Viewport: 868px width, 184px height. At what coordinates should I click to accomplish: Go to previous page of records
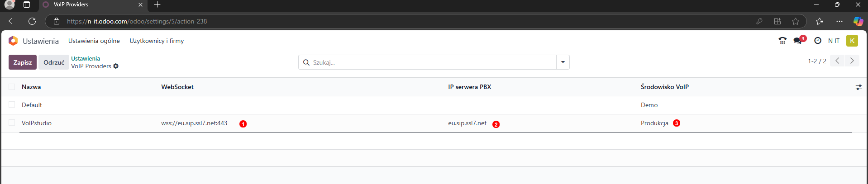point(837,61)
